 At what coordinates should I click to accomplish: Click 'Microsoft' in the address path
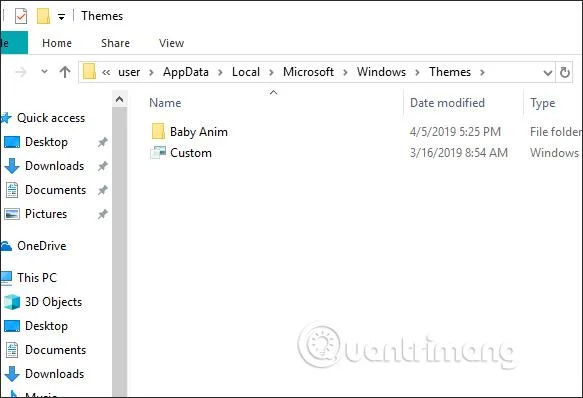pyautogui.click(x=308, y=72)
